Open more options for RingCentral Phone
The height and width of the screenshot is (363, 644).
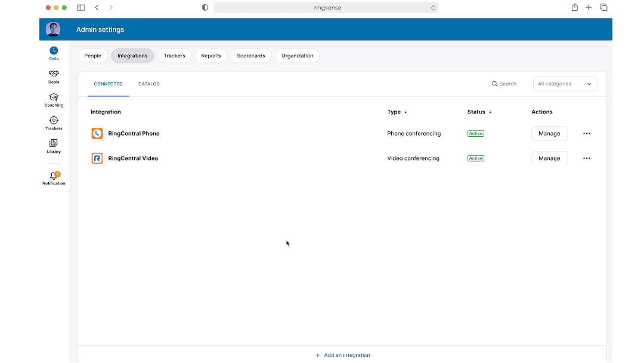tap(586, 134)
